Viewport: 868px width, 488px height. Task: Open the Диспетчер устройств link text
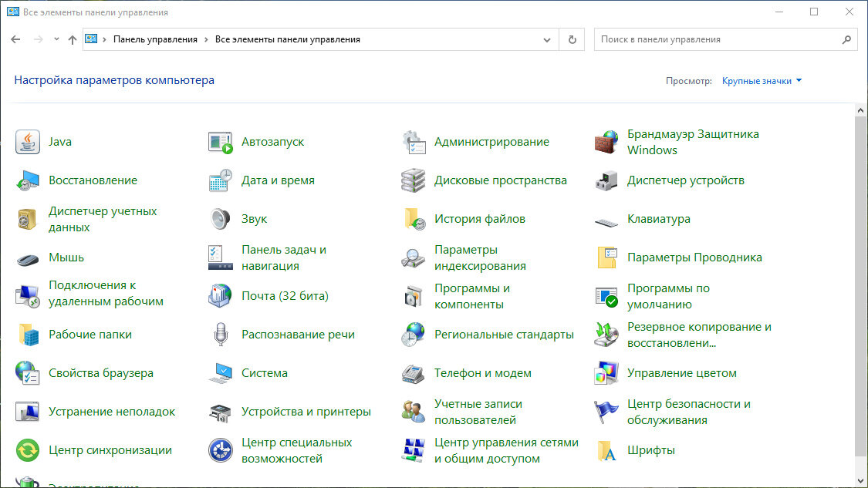coord(685,180)
